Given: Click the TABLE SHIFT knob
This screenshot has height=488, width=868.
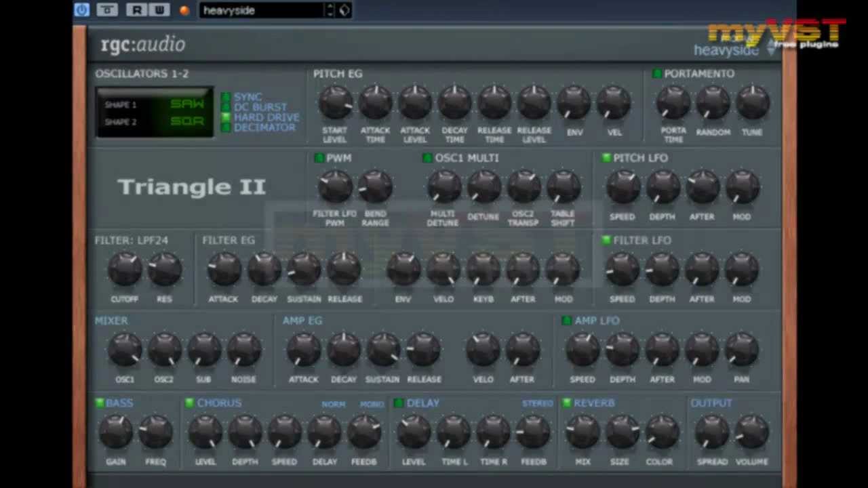Looking at the screenshot, I should [564, 186].
